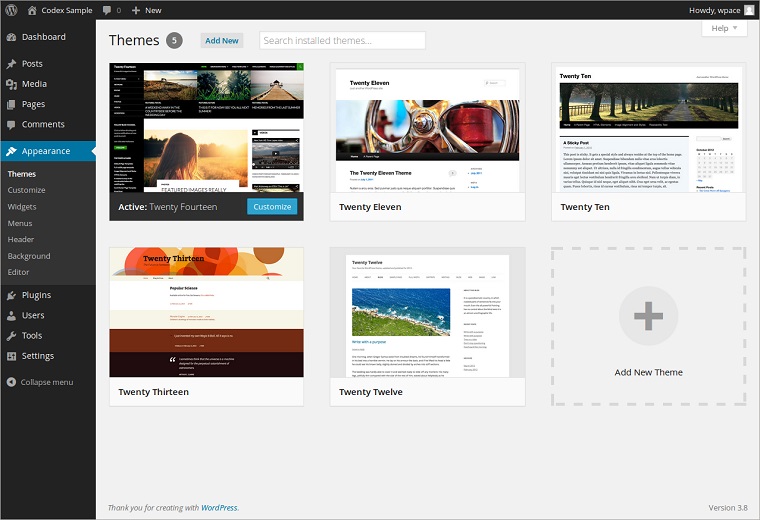This screenshot has height=520, width=760.
Task: Click the Dashboard gauge icon in sidebar
Action: click(11, 37)
